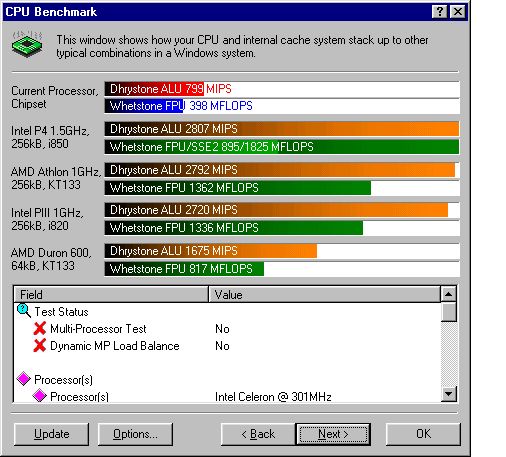Screen dimensions: 506x457
Task: Click the Dhrystone ALU 2720 MIPS bar
Action: coord(276,210)
